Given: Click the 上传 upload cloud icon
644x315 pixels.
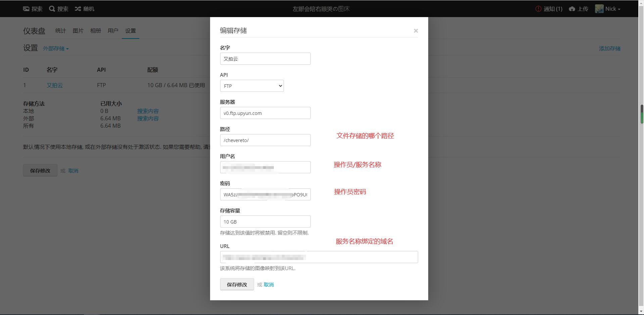Looking at the screenshot, I should tap(572, 9).
